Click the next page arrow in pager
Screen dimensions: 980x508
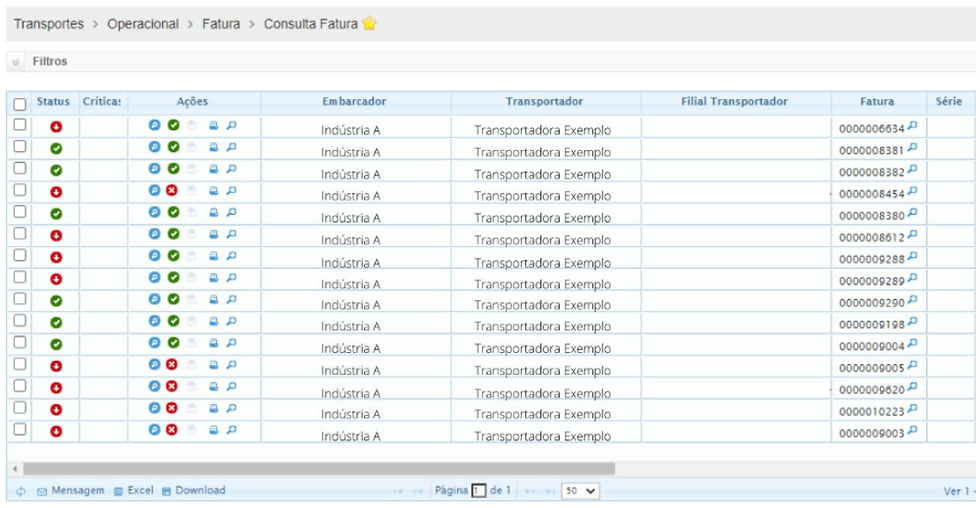click(x=530, y=492)
